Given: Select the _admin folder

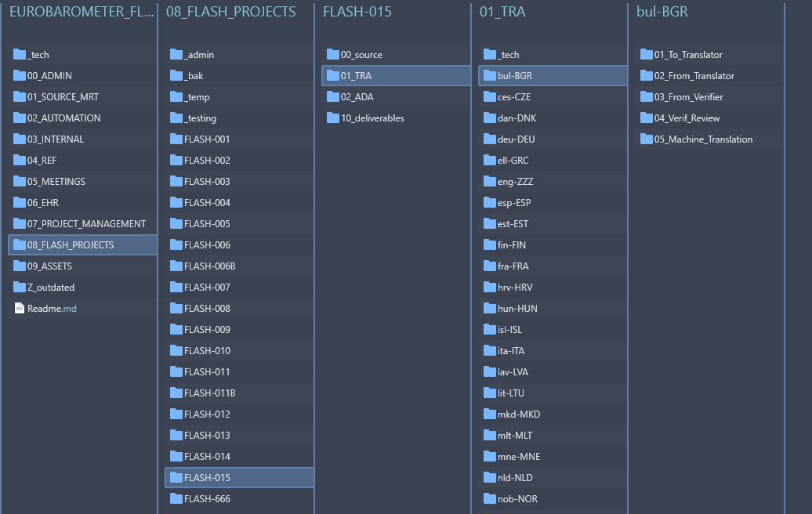Looking at the screenshot, I should tap(239, 54).
